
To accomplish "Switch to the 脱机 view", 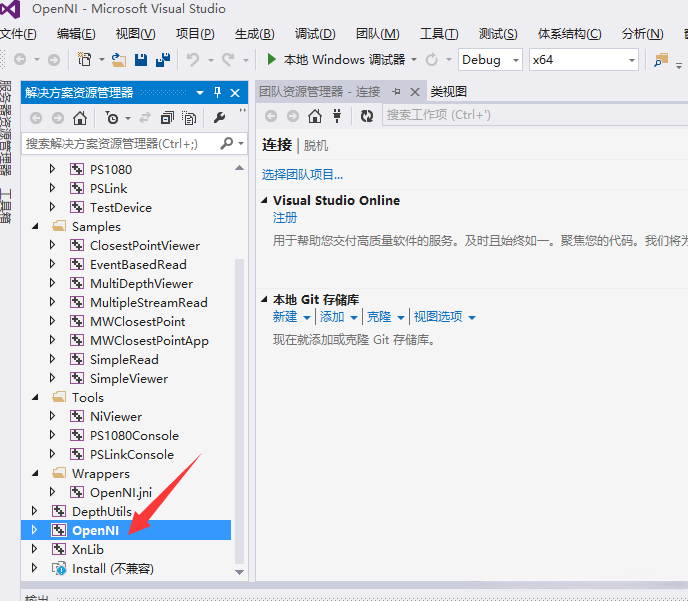I will pyautogui.click(x=315, y=146).
